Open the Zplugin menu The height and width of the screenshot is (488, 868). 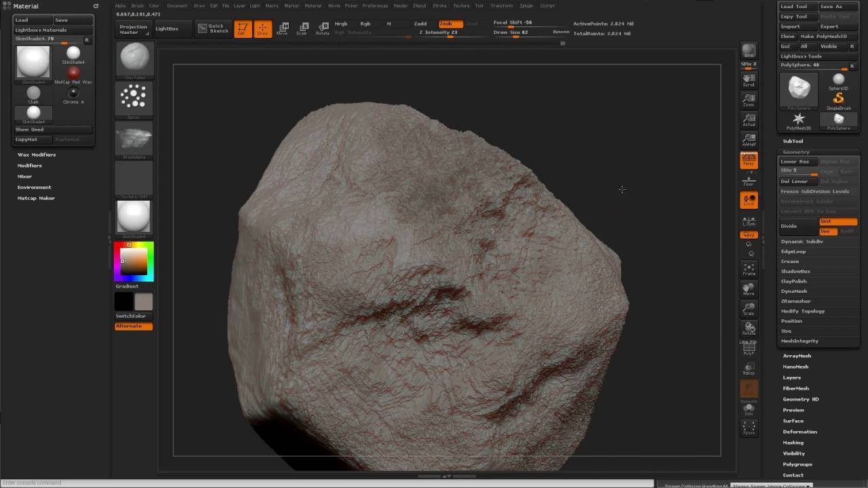526,5
